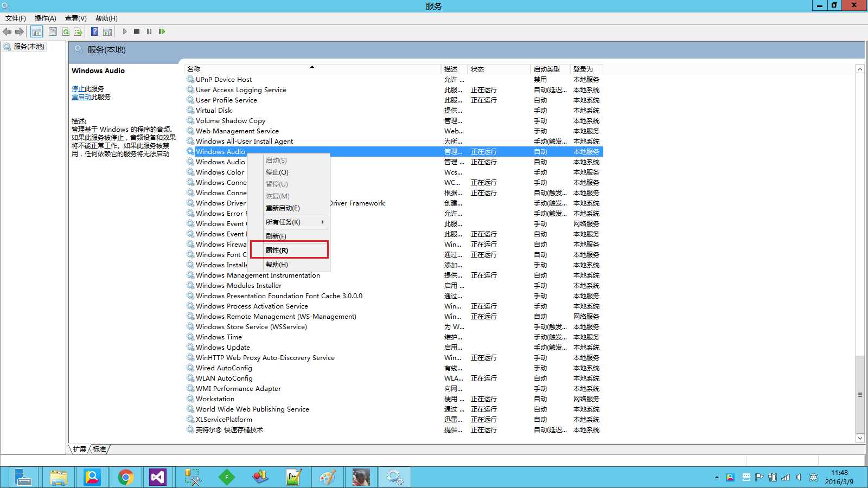Choose 属性(R) in the context menu
This screenshot has height=488, width=868.
coord(289,251)
